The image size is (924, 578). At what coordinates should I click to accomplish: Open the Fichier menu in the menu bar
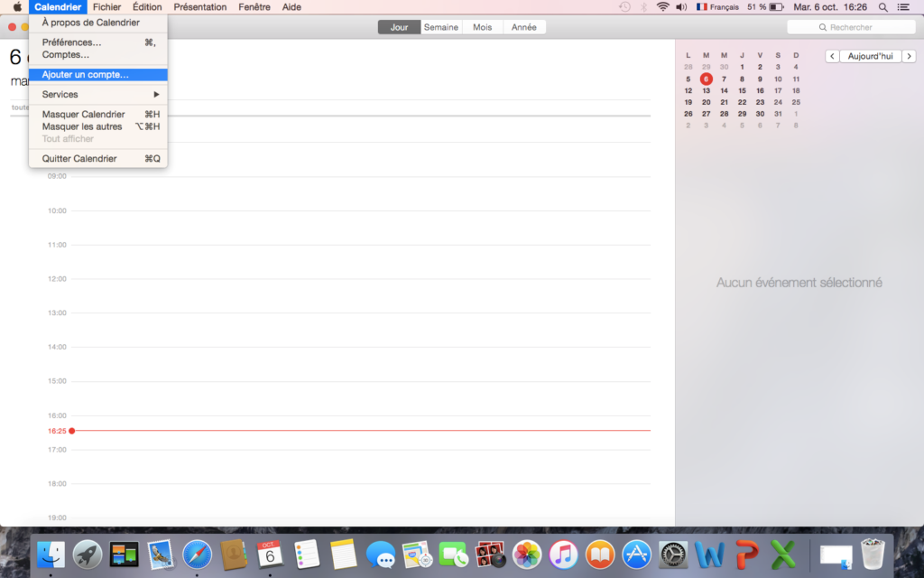click(106, 7)
